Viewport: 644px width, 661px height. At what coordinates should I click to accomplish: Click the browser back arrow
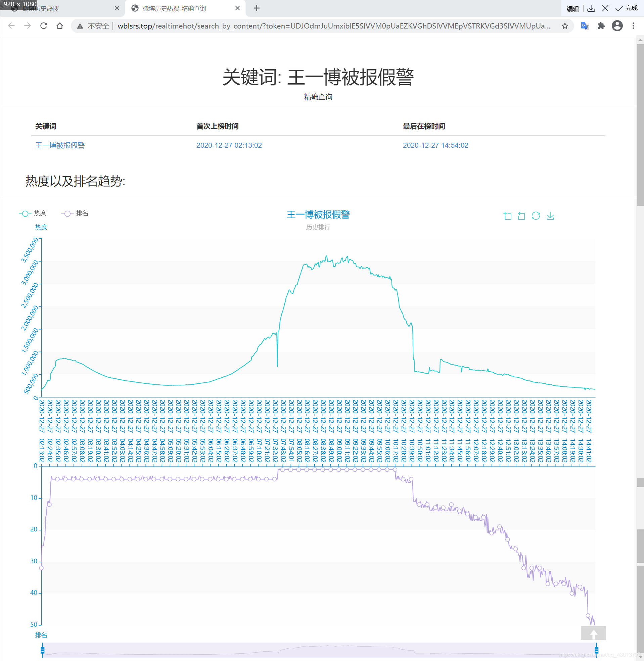coord(11,26)
